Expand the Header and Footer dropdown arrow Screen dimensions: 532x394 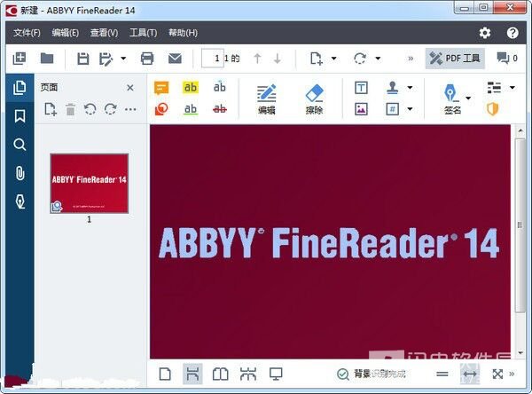[x=410, y=109]
